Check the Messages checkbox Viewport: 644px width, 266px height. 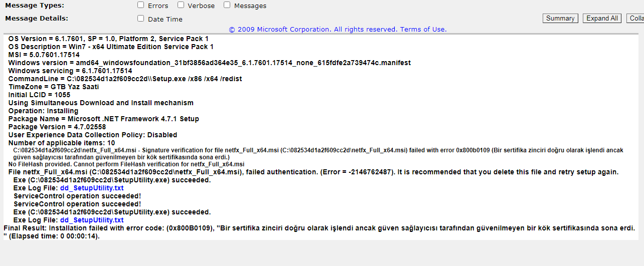[x=227, y=5]
